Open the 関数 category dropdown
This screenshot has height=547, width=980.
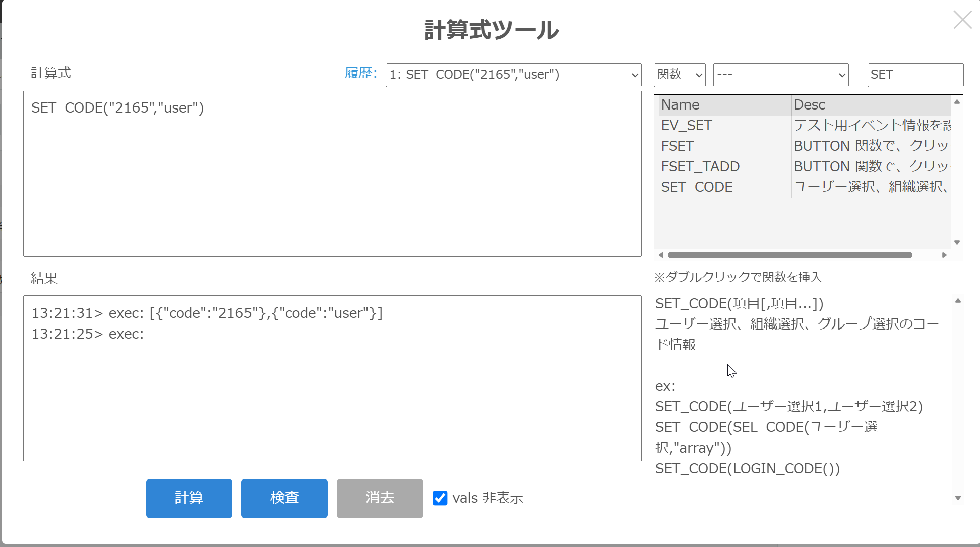pyautogui.click(x=679, y=75)
